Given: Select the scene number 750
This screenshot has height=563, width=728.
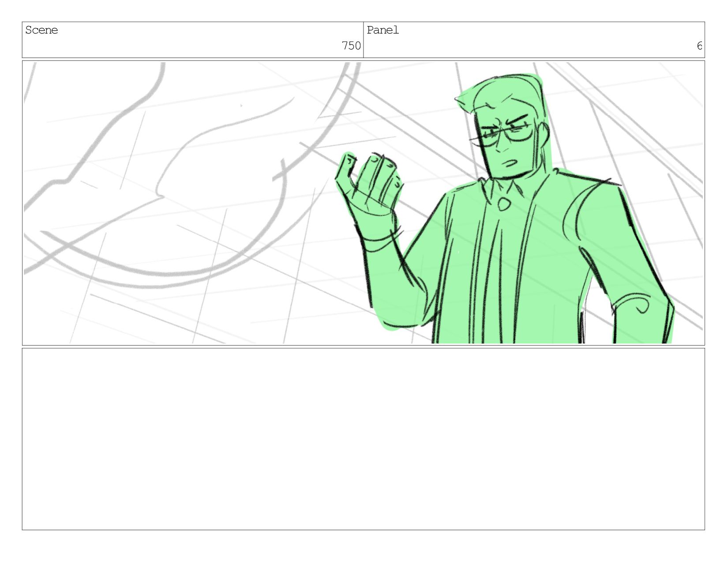Looking at the screenshot, I should [351, 46].
